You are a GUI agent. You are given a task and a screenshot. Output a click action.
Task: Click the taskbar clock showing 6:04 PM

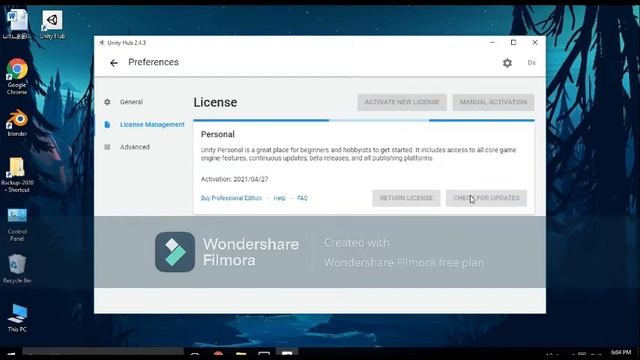point(621,352)
